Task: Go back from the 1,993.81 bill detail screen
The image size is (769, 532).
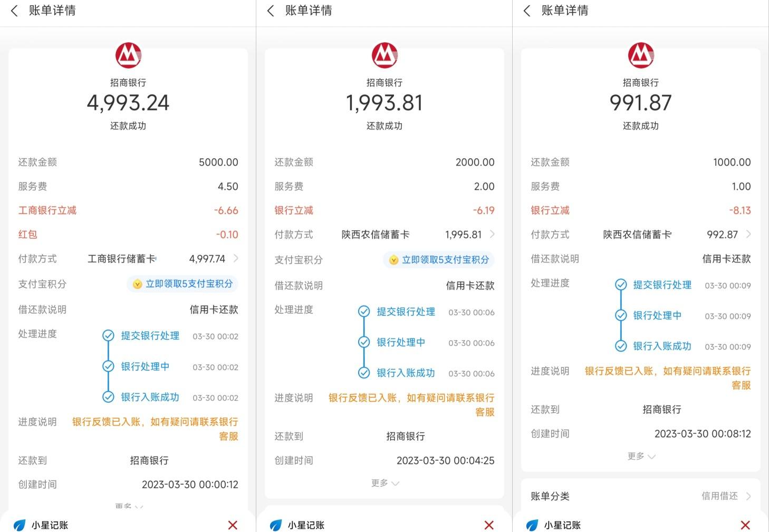Action: click(271, 11)
